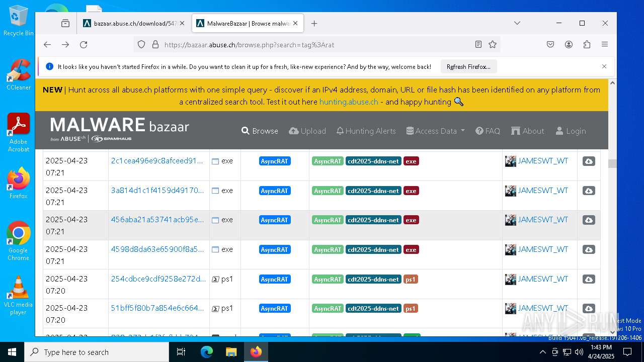This screenshot has width=644, height=362.
Task: Go forward one page
Action: point(65,44)
